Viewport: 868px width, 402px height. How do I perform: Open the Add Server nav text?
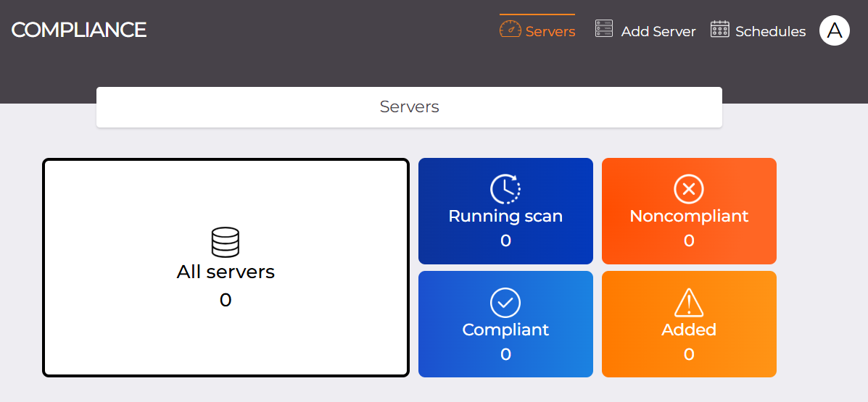658,32
